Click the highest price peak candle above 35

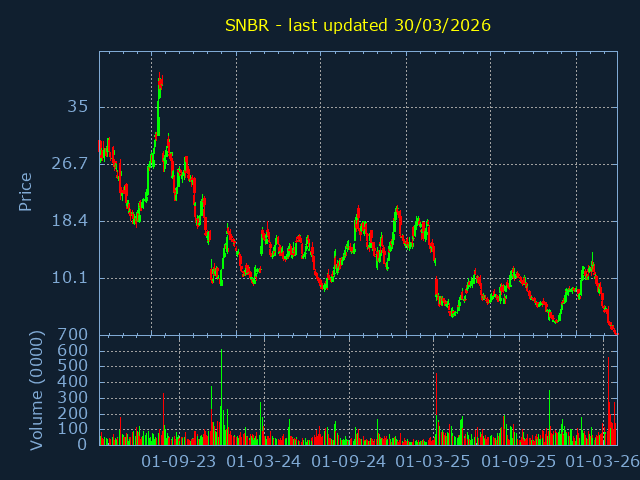pos(160,82)
